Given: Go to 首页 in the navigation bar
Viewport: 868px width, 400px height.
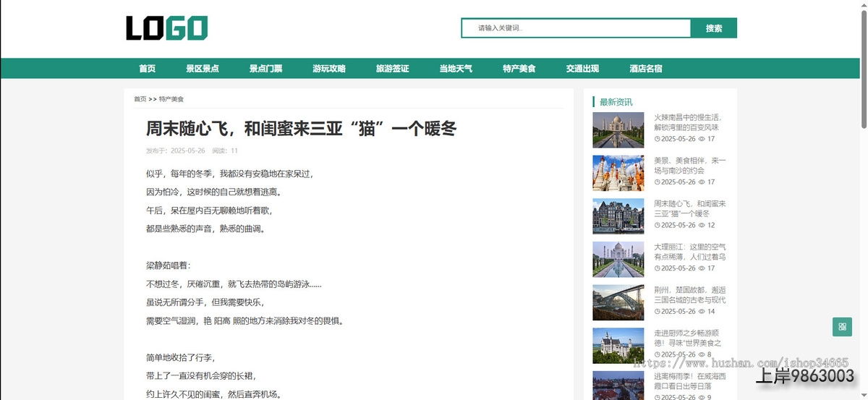Looking at the screenshot, I should (x=148, y=69).
